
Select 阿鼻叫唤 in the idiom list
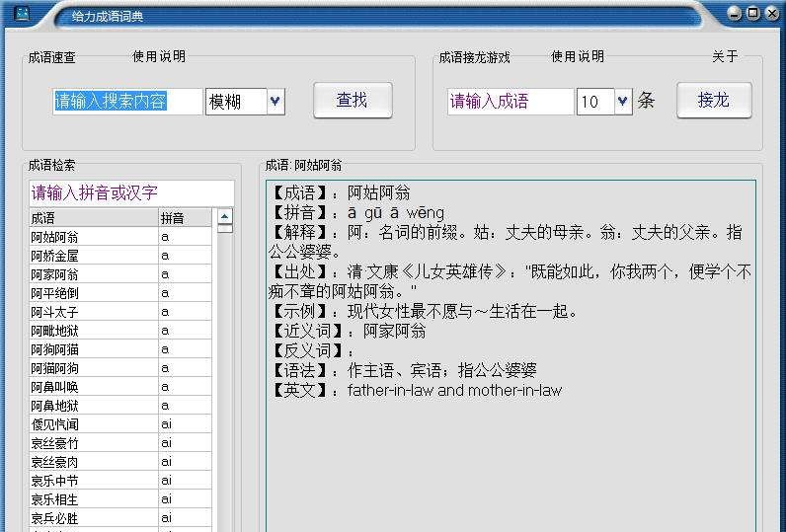pos(120,387)
